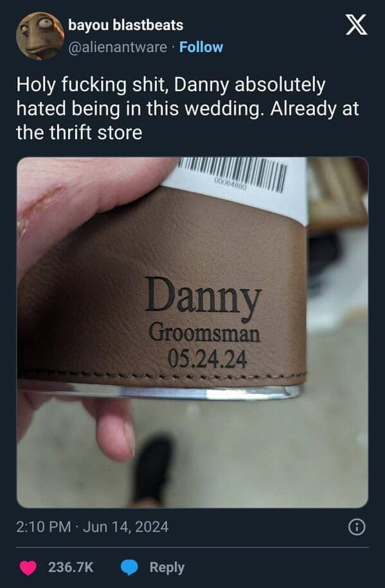This screenshot has width=385, height=588.
Task: Open the circled info icon
Action: coord(357,528)
